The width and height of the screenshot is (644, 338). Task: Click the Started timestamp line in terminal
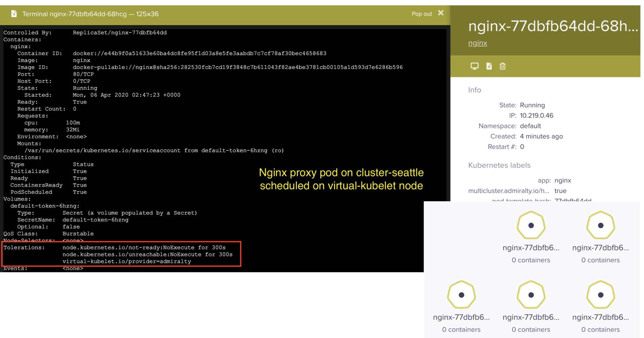click(x=102, y=95)
